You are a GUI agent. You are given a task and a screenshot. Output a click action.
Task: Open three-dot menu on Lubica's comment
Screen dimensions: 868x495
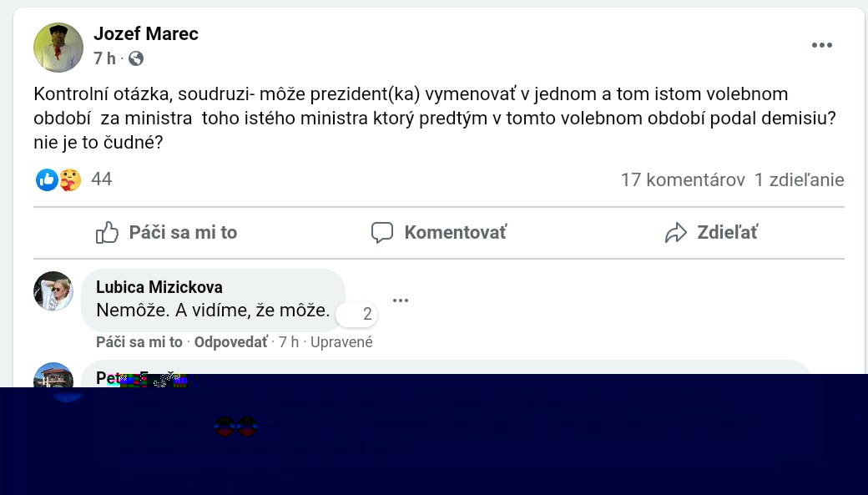(x=401, y=301)
